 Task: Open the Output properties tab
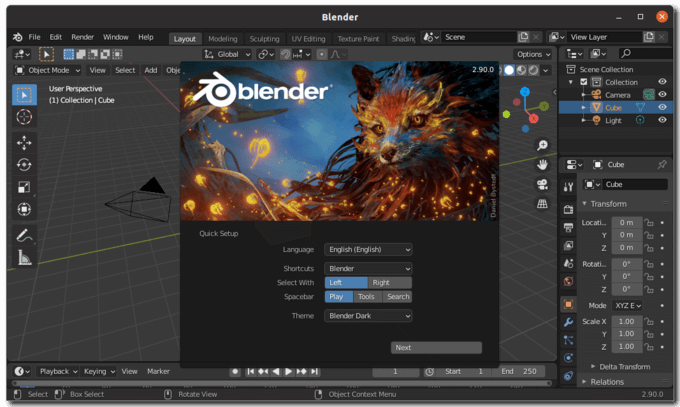point(568,227)
